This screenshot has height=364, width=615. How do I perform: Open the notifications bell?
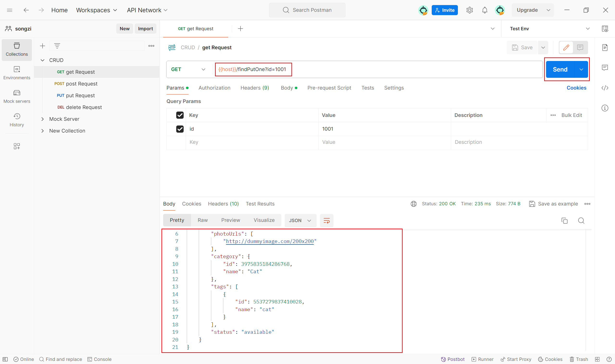pos(485,10)
